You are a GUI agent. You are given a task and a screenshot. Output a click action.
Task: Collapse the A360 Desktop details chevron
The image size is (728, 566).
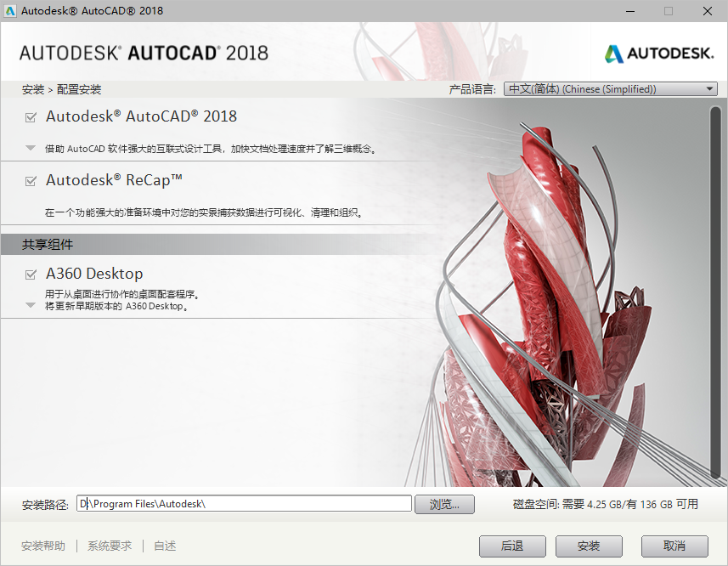coord(31,304)
